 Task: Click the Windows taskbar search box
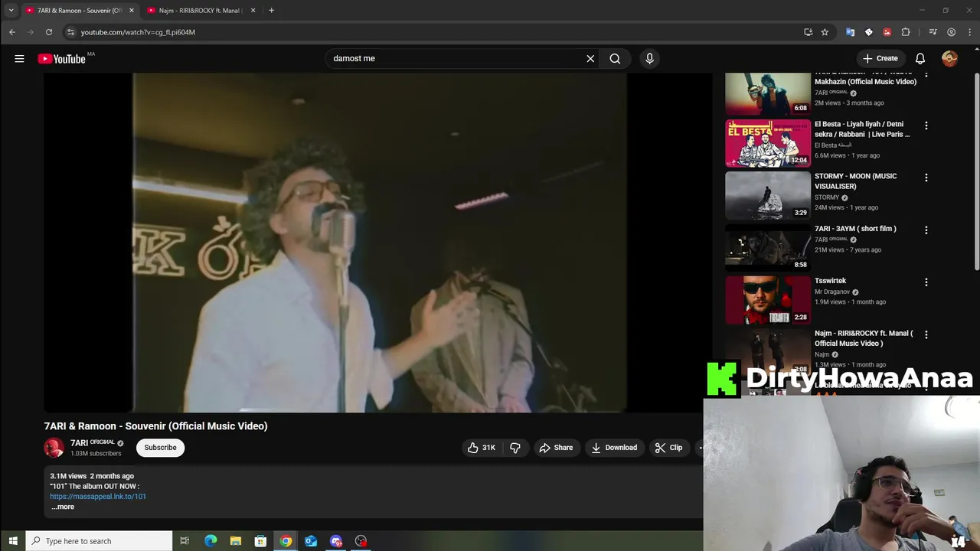click(x=98, y=541)
